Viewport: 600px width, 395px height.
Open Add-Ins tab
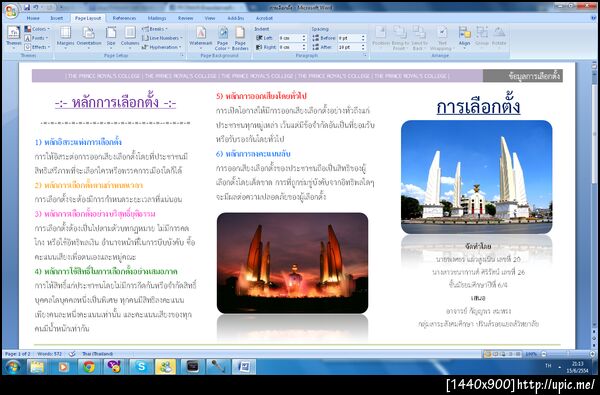(235, 18)
